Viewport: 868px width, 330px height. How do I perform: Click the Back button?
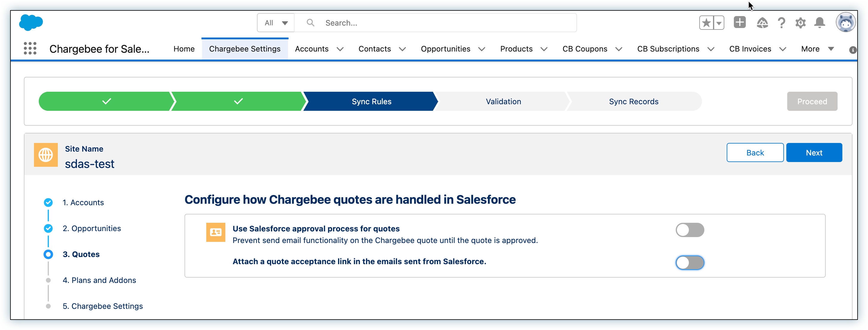coord(755,152)
